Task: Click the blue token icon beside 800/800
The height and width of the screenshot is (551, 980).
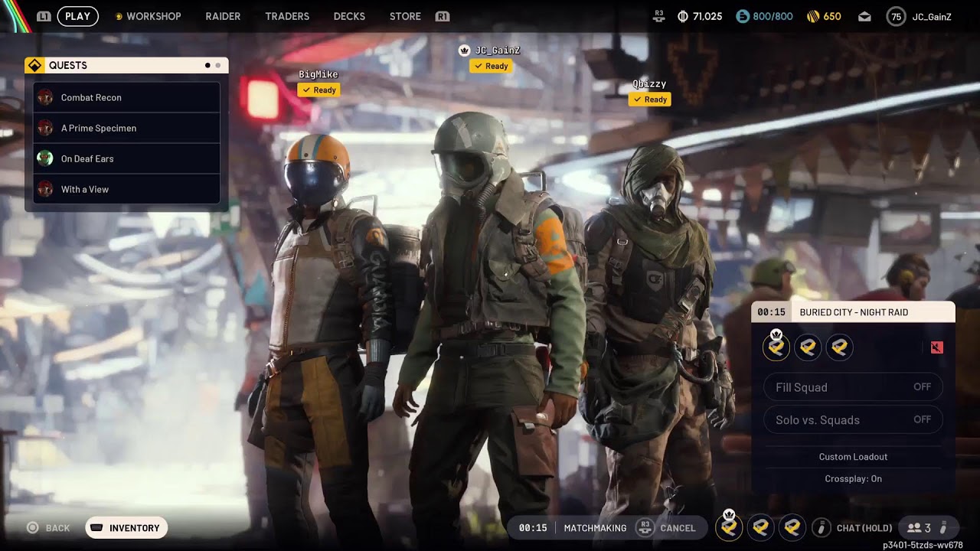Action: (742, 16)
